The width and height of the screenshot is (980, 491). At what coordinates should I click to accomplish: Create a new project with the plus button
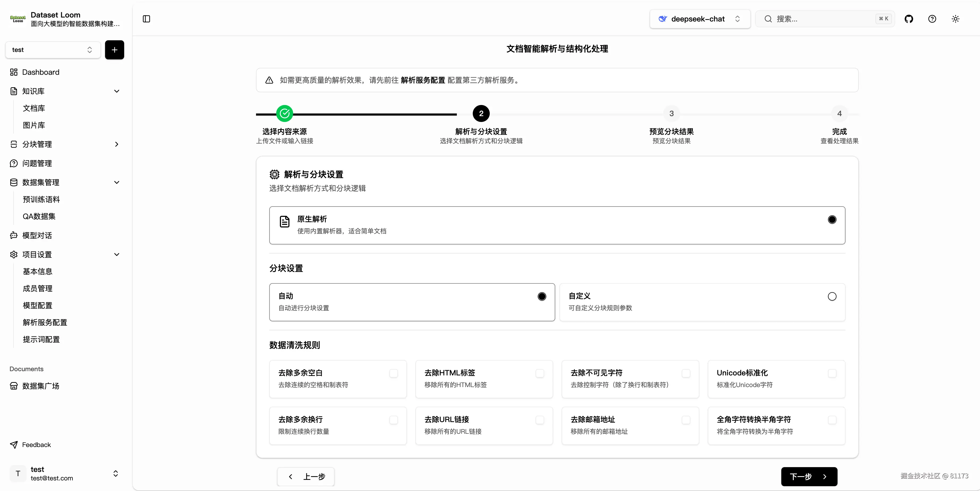click(114, 50)
